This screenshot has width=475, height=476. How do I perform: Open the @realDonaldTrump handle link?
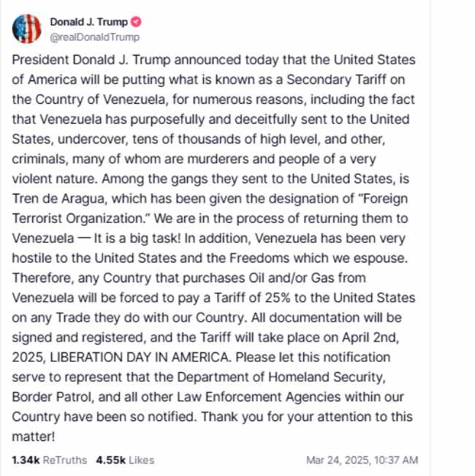pos(95,37)
